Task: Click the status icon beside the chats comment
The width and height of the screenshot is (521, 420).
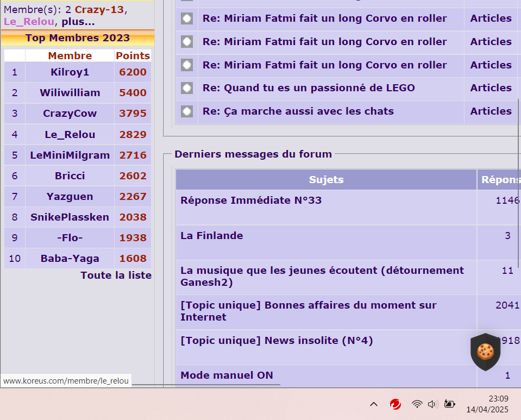Action: pos(187,111)
